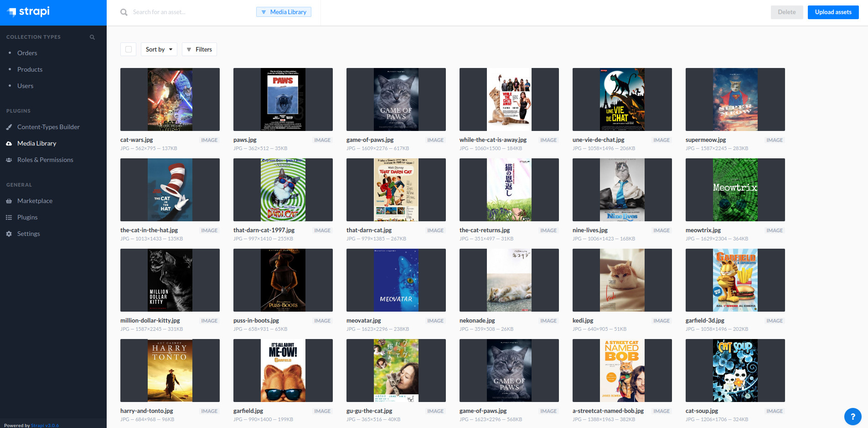Screen dimensions: 868x428
Task: Click the puss-in-boots.jpg file name
Action: (x=256, y=321)
